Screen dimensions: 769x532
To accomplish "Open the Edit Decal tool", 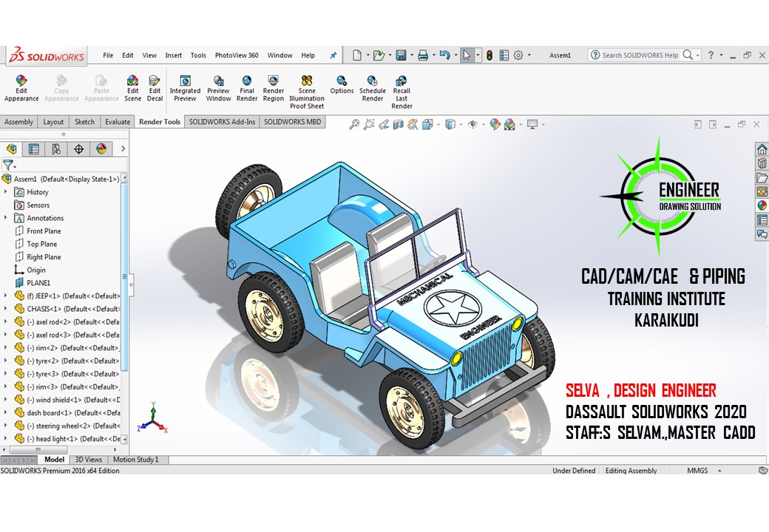I will (x=155, y=88).
